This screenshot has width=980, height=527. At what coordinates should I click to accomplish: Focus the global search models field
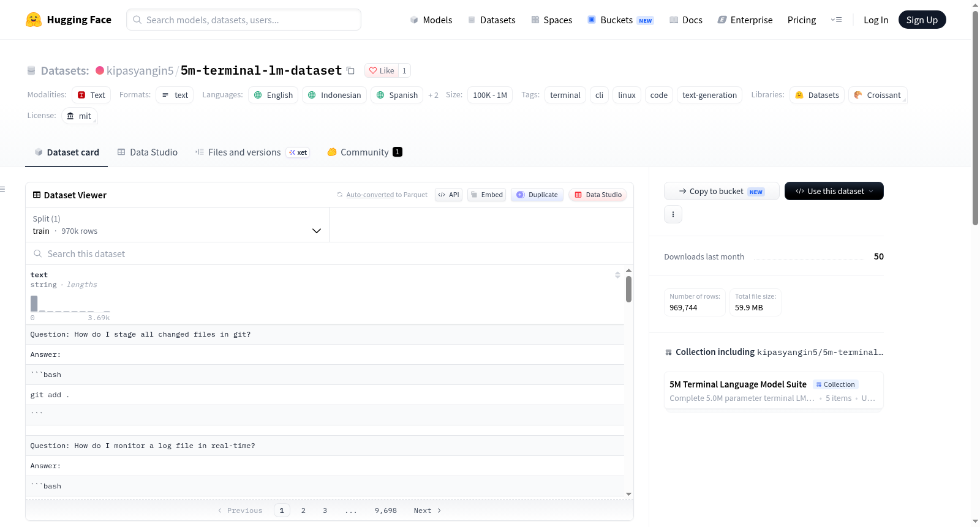pyautogui.click(x=244, y=20)
